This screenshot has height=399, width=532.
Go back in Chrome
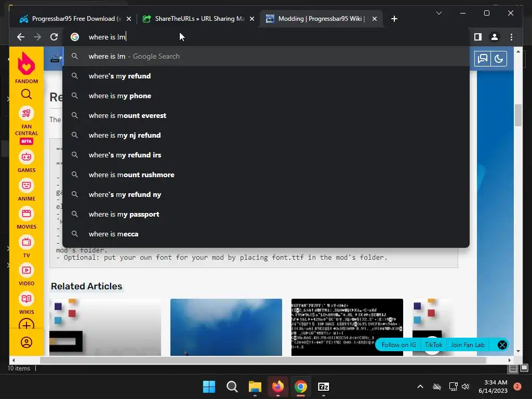21,37
